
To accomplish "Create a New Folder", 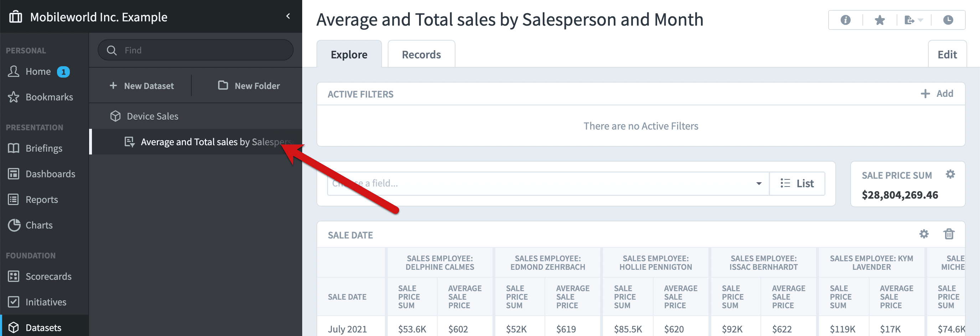I will click(x=249, y=85).
